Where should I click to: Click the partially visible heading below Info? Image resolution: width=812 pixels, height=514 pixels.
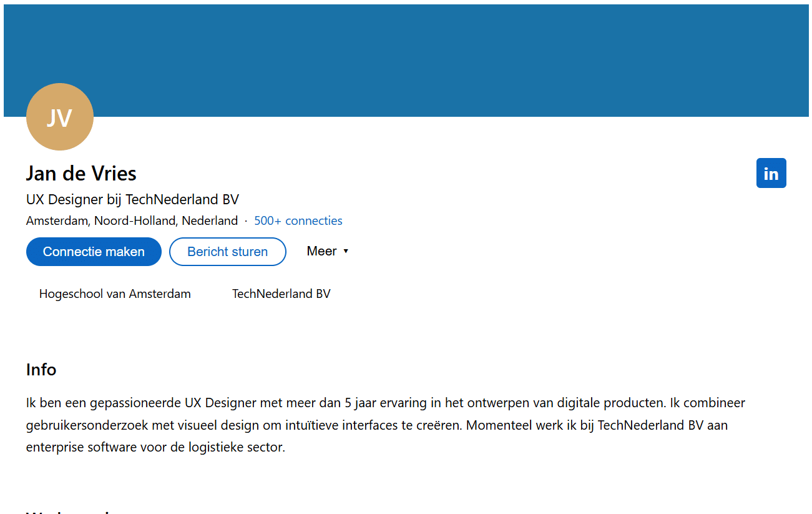click(69, 512)
